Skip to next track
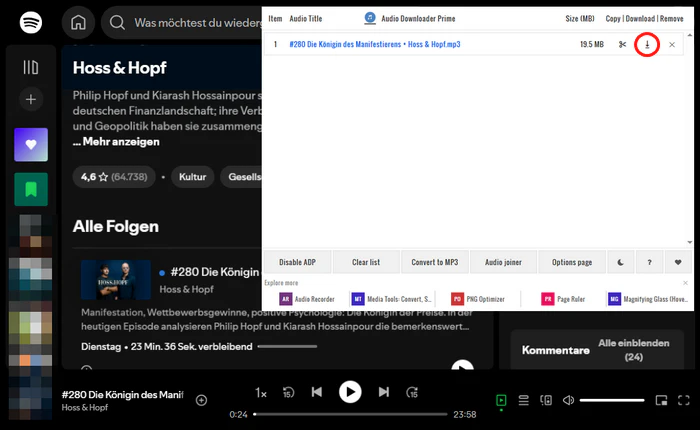 pyautogui.click(x=383, y=392)
